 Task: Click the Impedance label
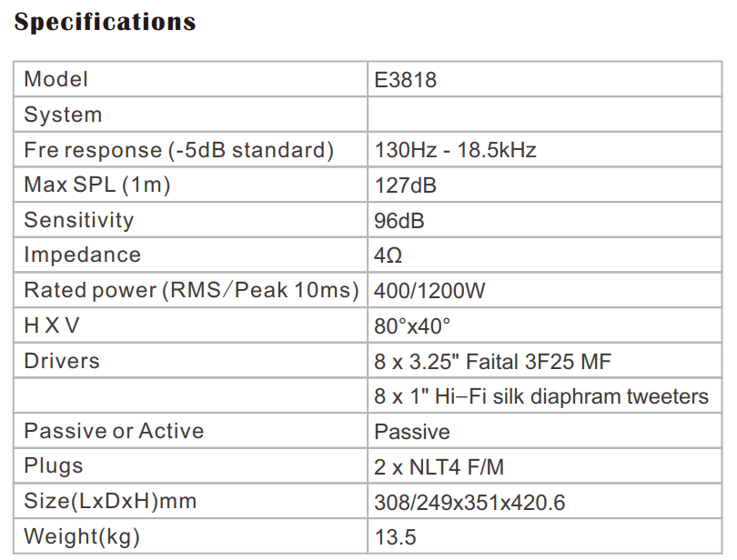tap(82, 255)
